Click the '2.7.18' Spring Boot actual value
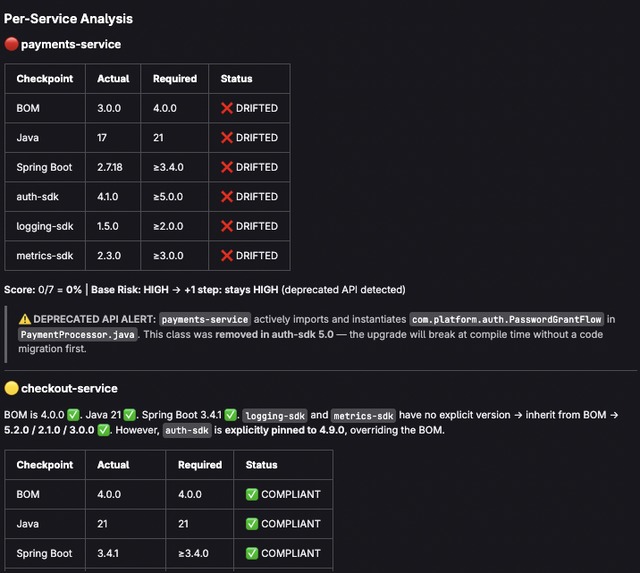This screenshot has height=573, width=640. click(x=110, y=167)
